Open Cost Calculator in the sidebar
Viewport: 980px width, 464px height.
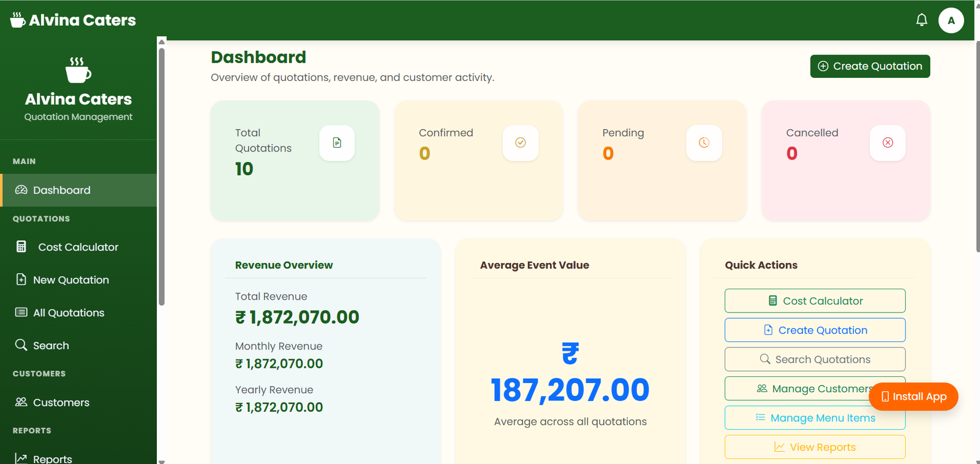[x=78, y=247]
